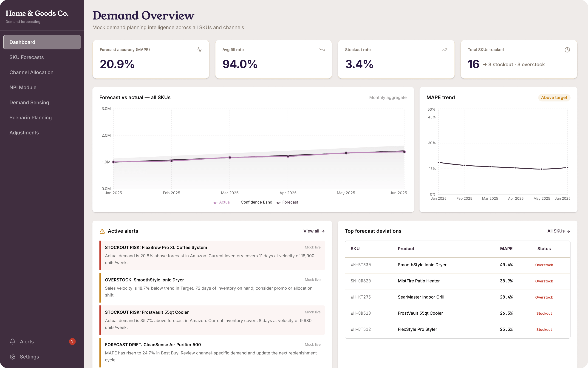
Task: Click the Stockout status for FlexStyle Pro Styler
Action: tap(544, 330)
